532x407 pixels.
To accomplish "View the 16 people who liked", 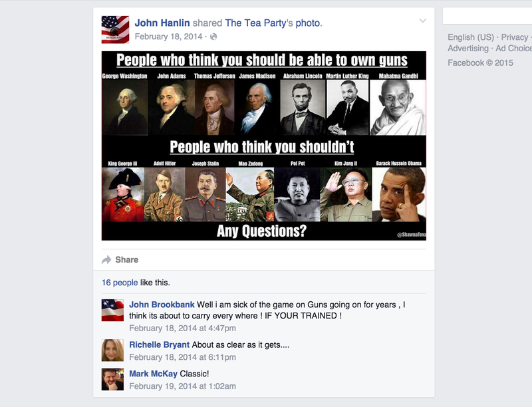I will (120, 283).
